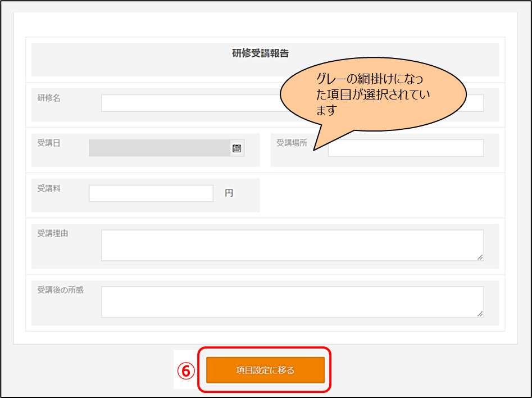Screen dimensions: 532x398
Task: Click the 研修名 label
Action: 49,98
